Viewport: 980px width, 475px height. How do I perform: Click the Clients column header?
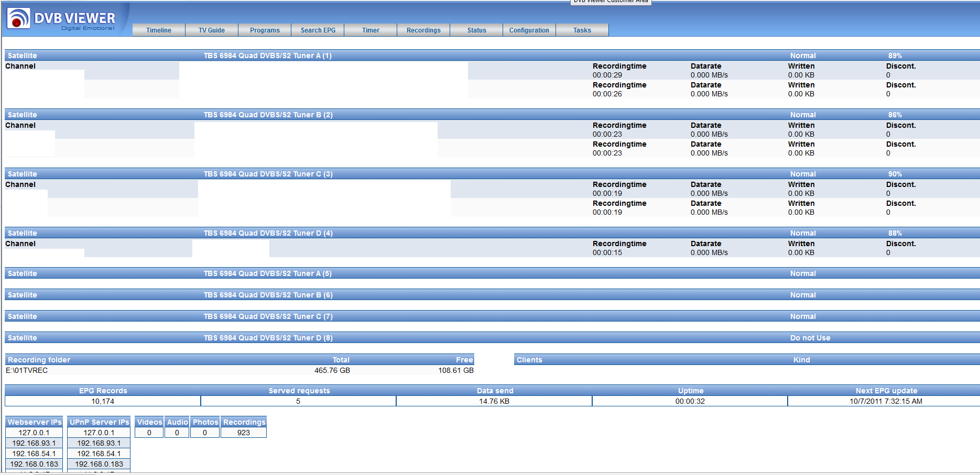point(529,360)
